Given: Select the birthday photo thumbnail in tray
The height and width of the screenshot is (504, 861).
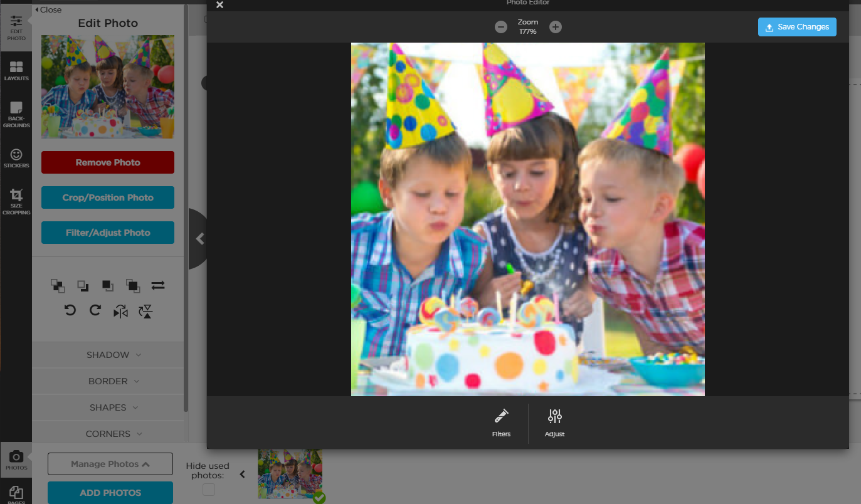Looking at the screenshot, I should coord(290,474).
